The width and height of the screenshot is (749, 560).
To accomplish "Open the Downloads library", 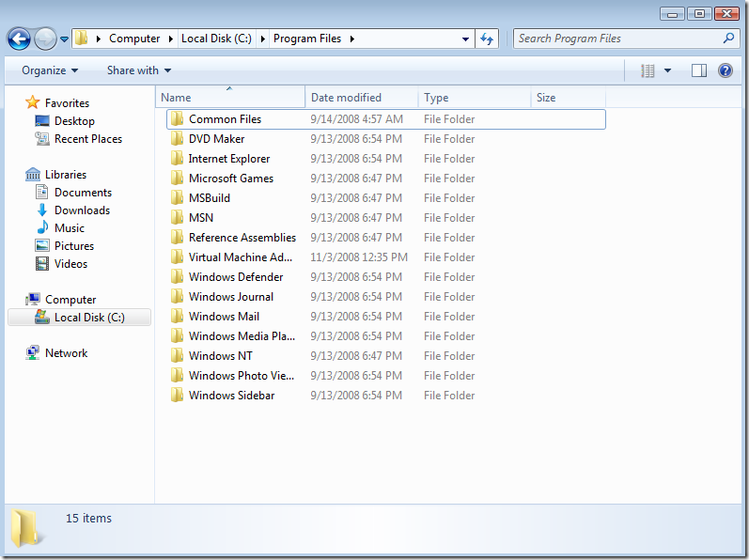I will [x=82, y=210].
